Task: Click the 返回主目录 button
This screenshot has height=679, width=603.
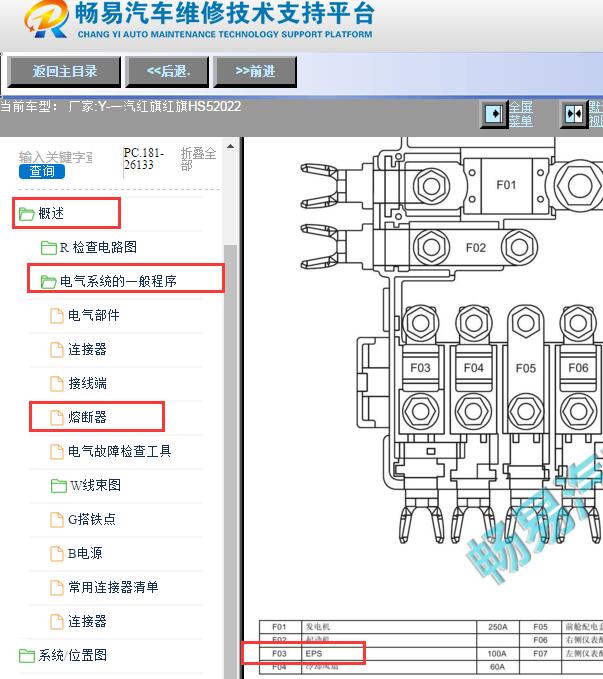Action: pos(64,71)
